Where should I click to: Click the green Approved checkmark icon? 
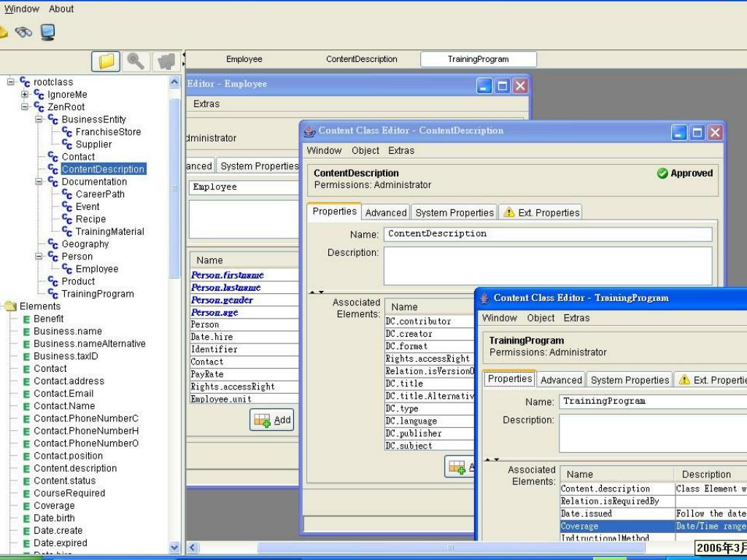click(x=662, y=174)
